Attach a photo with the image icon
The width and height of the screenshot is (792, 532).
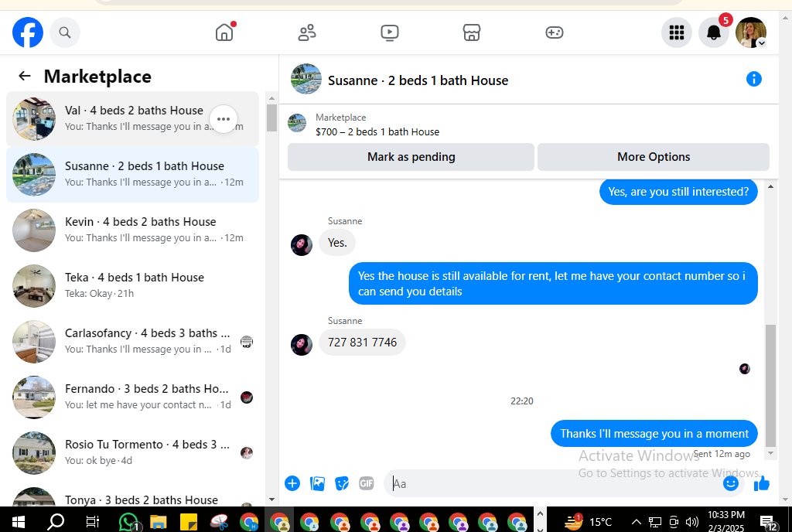pyautogui.click(x=317, y=483)
